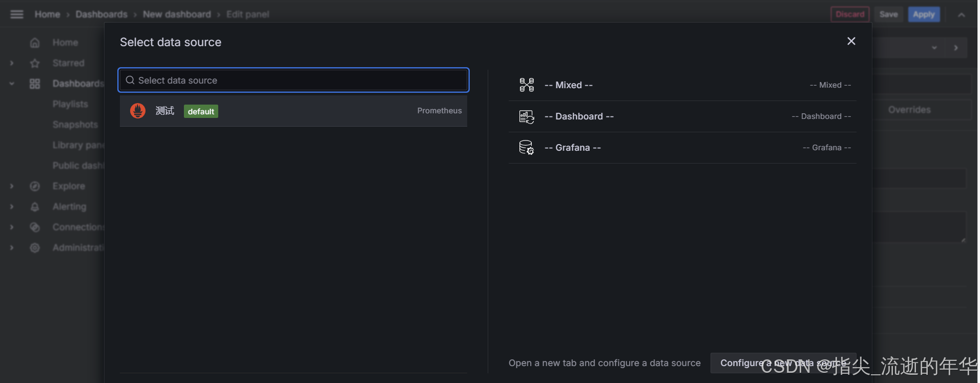
Task: Open New dashboard breadcrumb
Action: point(177,14)
